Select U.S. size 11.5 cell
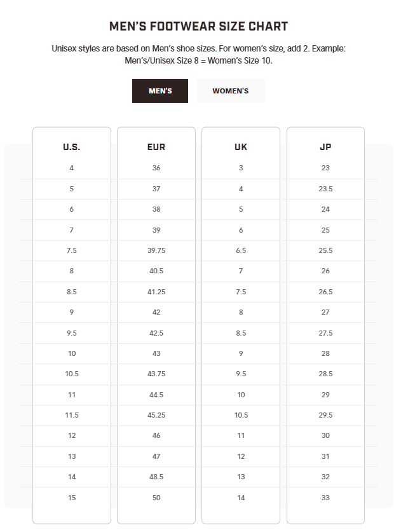 [x=72, y=415]
